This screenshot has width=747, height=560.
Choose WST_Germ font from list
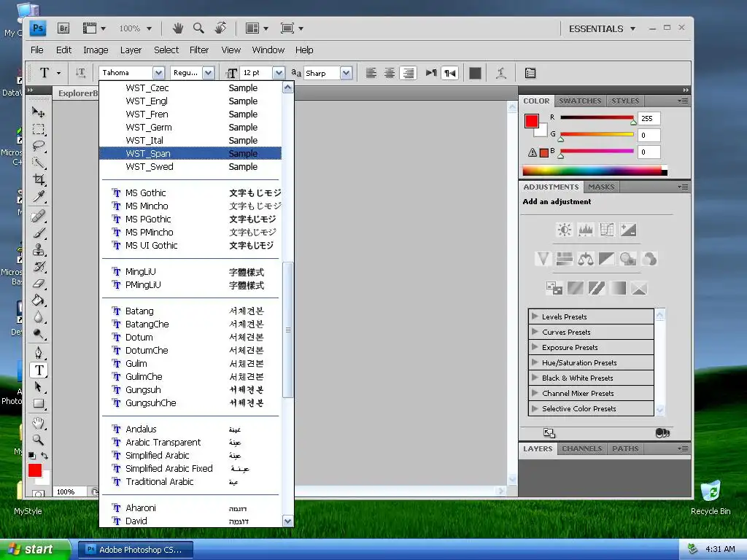click(190, 127)
